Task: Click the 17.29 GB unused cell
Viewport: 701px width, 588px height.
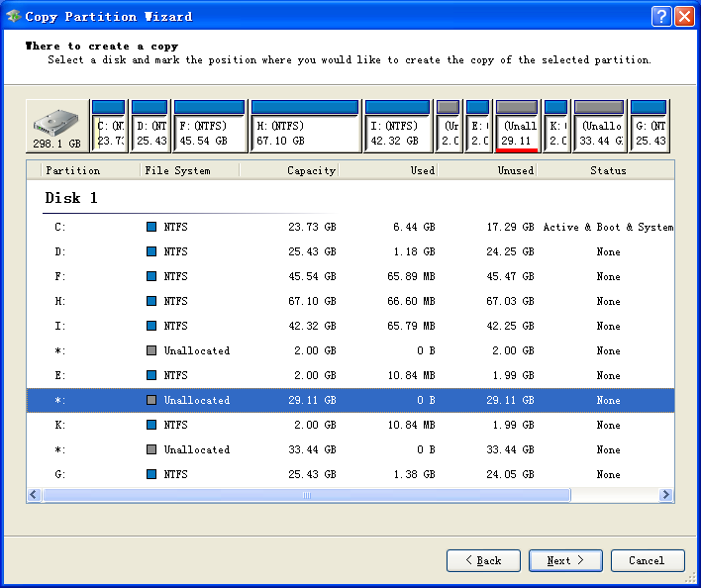Action: (510, 227)
